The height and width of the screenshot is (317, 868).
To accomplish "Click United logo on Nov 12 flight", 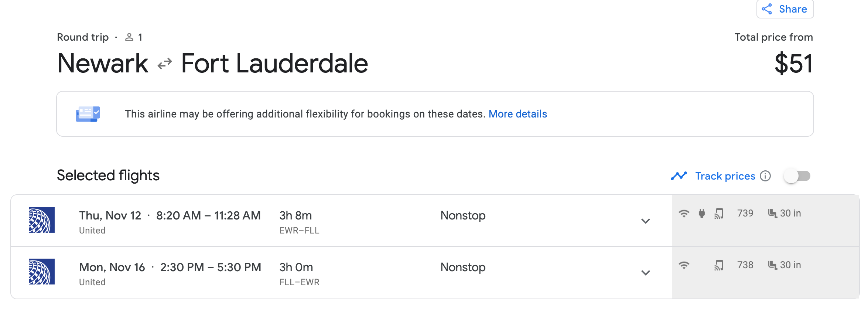I will (x=42, y=220).
